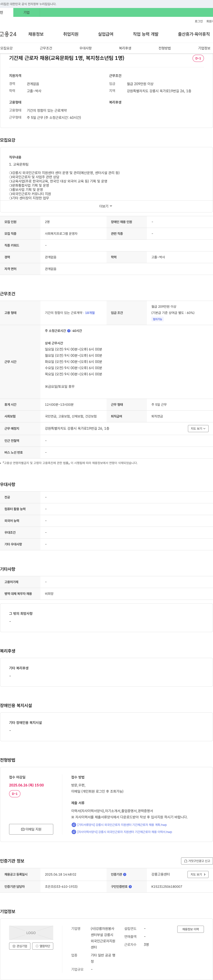Click the company LOGO placeholder image
Image resolution: width=213 pixels, height=980 pixels.
pos(31,933)
